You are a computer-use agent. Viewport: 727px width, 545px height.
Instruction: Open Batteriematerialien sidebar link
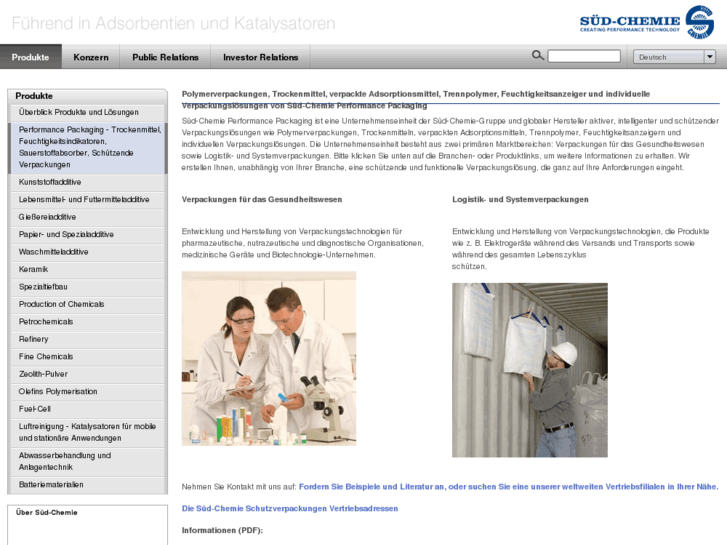click(x=88, y=485)
